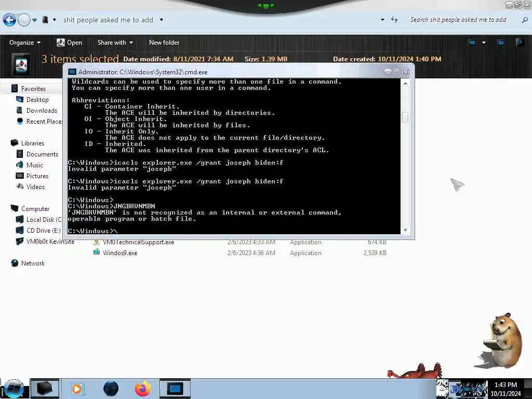Click the 2,539 KB size cell
This screenshot has width=532, height=399.
tap(375, 253)
